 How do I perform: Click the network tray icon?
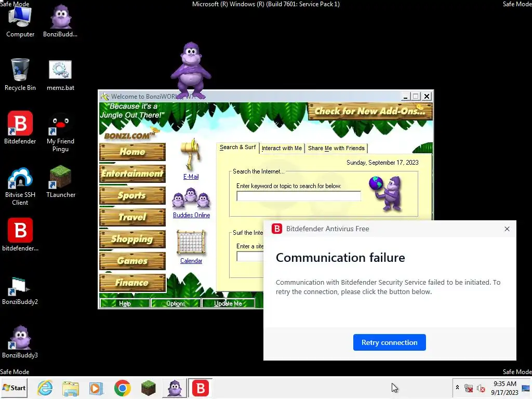click(469, 388)
